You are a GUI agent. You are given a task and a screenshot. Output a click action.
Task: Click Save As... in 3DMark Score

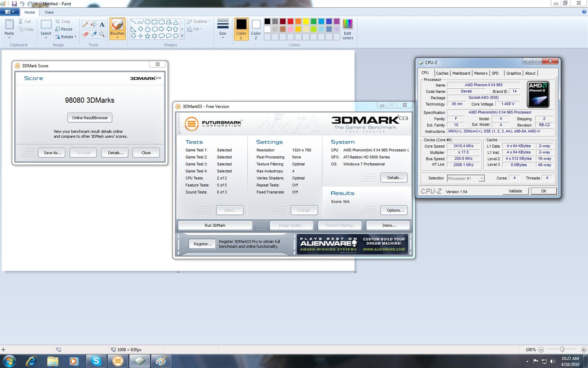point(52,153)
